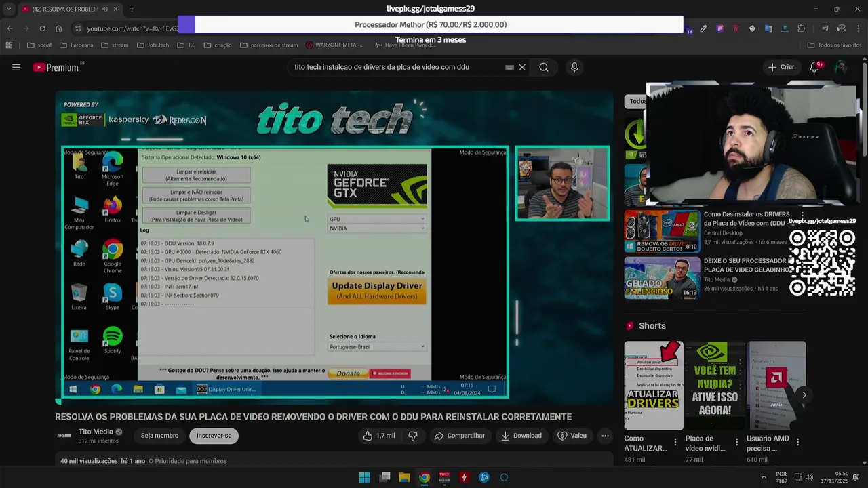This screenshot has height=488, width=868.
Task: Open the parceiros de stream bookmarks folder
Action: pos(269,45)
